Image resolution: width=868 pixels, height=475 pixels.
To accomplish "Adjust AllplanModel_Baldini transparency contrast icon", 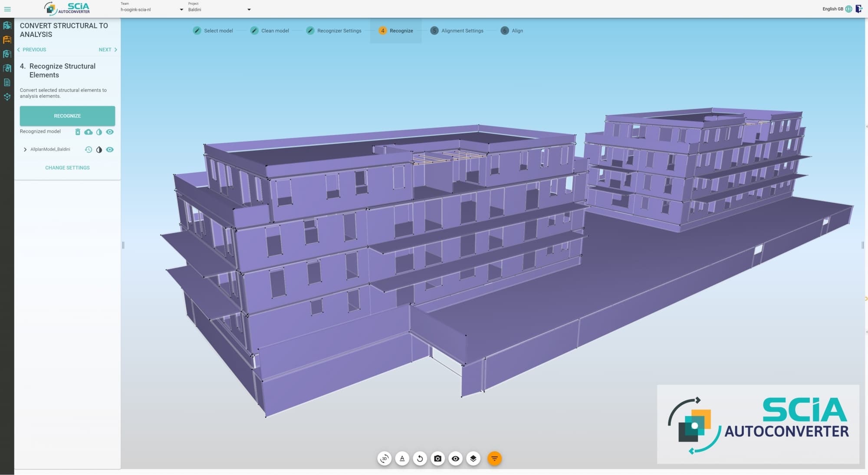I will pos(99,150).
